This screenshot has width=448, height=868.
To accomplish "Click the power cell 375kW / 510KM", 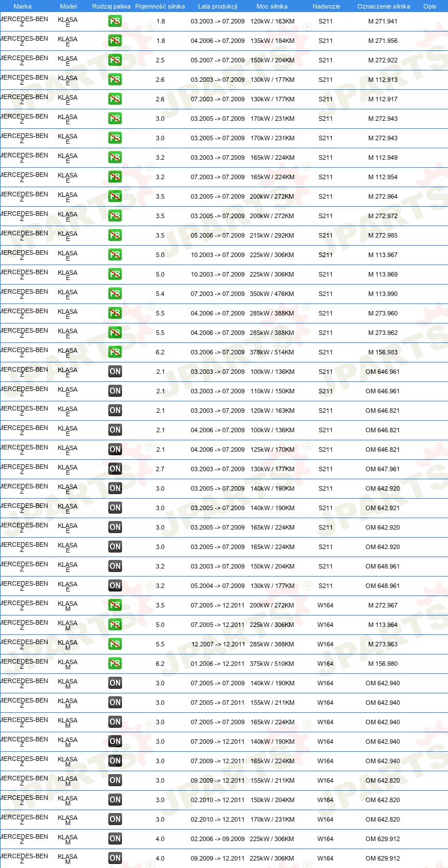I will pos(272,664).
